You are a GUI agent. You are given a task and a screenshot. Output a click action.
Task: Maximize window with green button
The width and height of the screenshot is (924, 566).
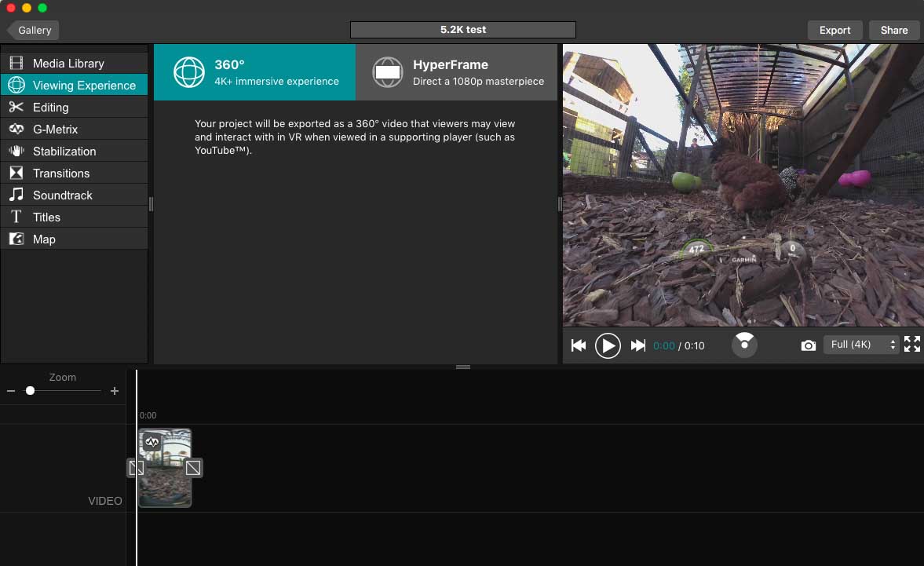click(x=42, y=8)
